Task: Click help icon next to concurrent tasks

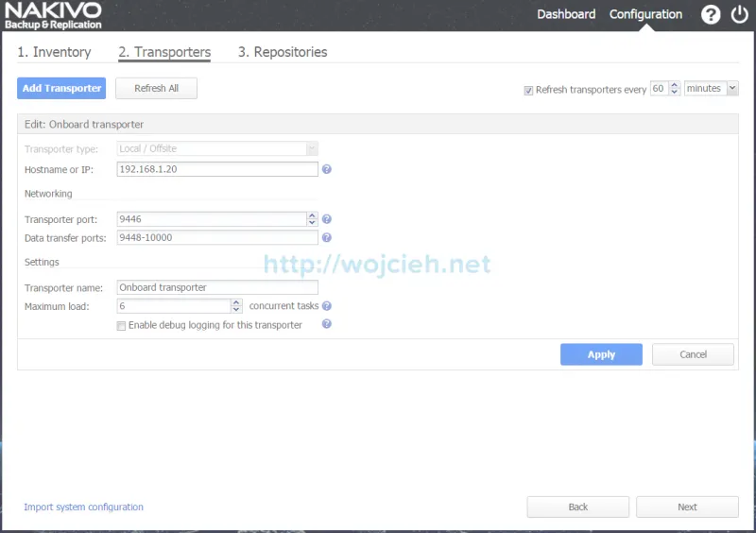Action: coord(327,306)
